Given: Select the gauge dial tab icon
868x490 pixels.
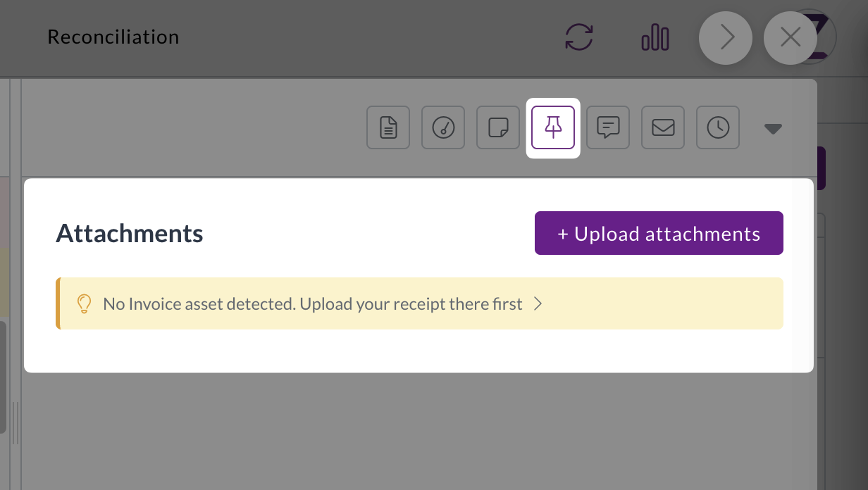Looking at the screenshot, I should click(x=443, y=127).
